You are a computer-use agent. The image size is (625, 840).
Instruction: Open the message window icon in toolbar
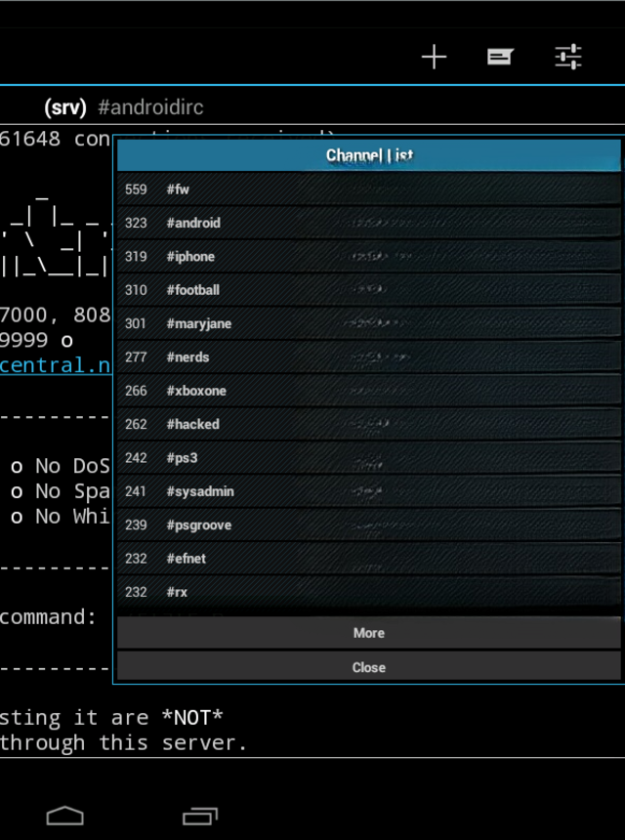(500, 58)
